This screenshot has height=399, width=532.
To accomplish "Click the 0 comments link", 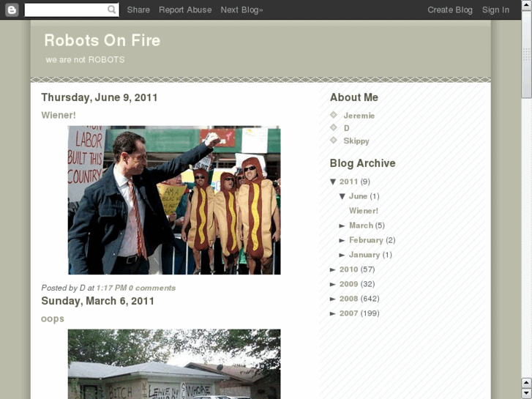I will tap(152, 288).
